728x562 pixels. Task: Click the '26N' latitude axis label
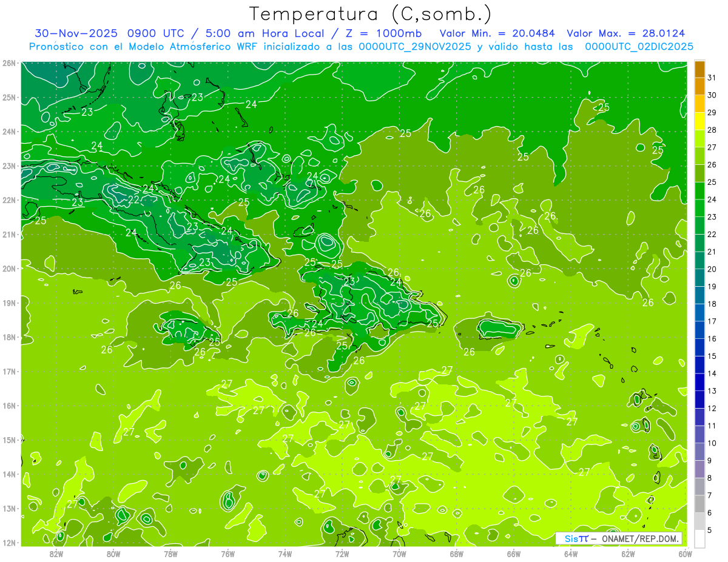(8, 63)
